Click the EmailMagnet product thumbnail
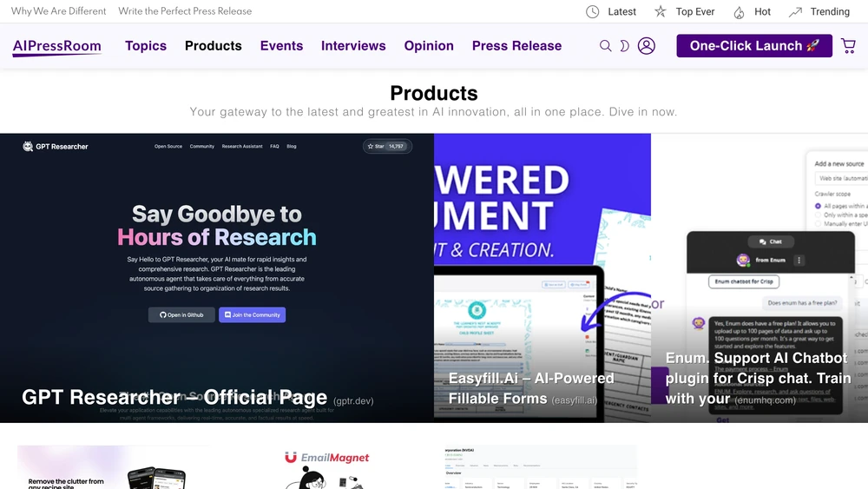Image resolution: width=868 pixels, height=489 pixels. coord(326,468)
